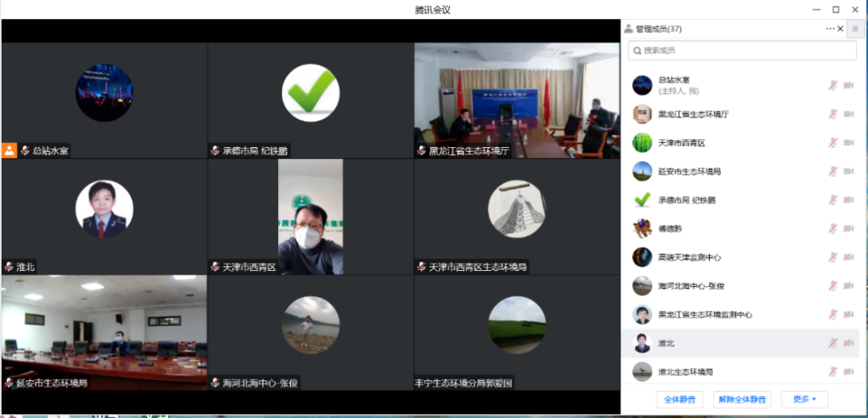868x418 pixels.
Task: Click 淮北生态环境局 avatar in member list
Action: tap(642, 371)
